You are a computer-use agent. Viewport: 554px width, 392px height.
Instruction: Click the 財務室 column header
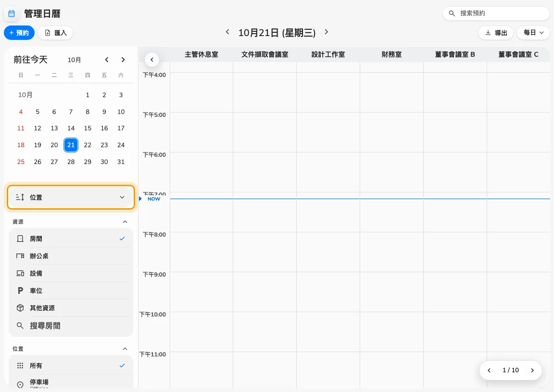(x=391, y=54)
